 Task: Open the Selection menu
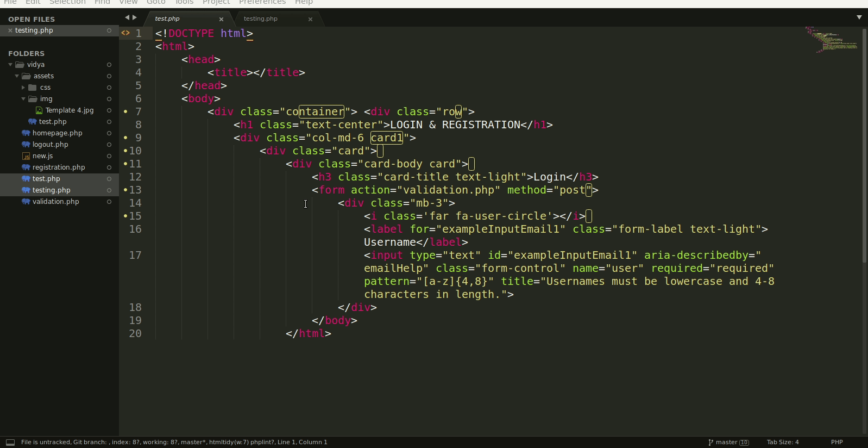point(67,2)
